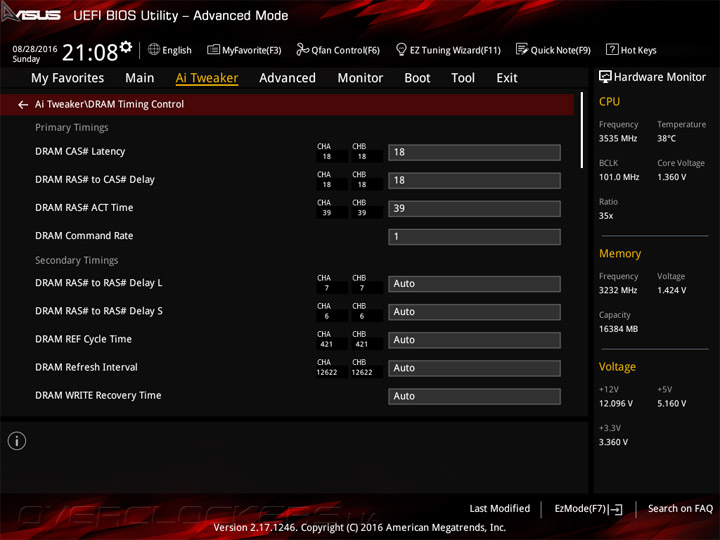Click the DRAM Refresh Interval label
Screen dimensions: 720x540
tap(86, 367)
